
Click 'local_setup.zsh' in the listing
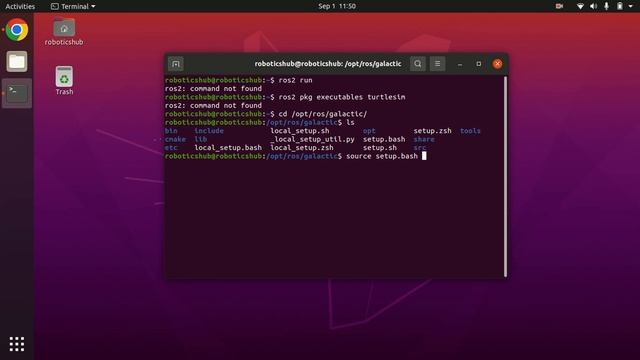pos(302,148)
